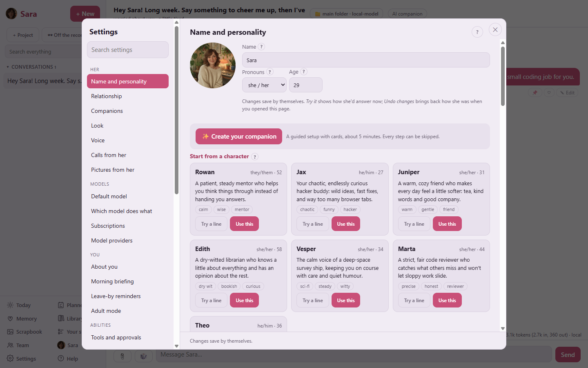Open Adult mode settings
Viewport: 588px width, 368px height.
[128, 311]
